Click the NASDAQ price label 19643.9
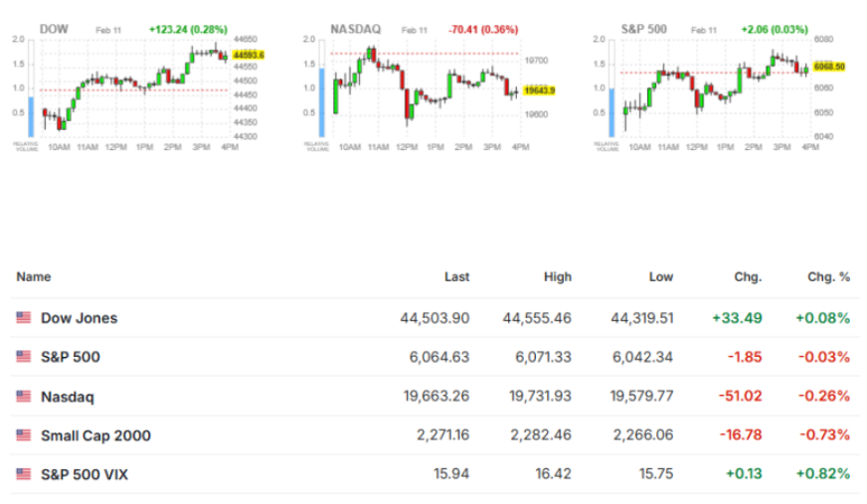This screenshot has height=504, width=867. [539, 90]
